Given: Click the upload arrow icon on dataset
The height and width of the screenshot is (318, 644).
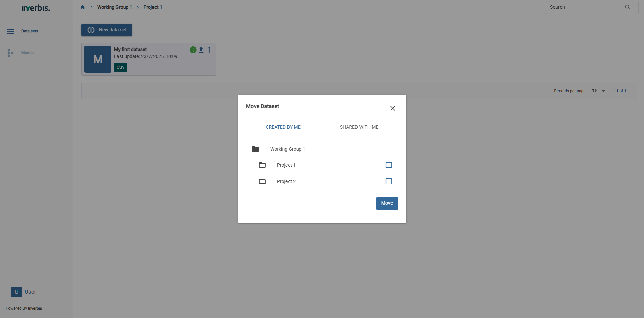Looking at the screenshot, I should (x=201, y=50).
